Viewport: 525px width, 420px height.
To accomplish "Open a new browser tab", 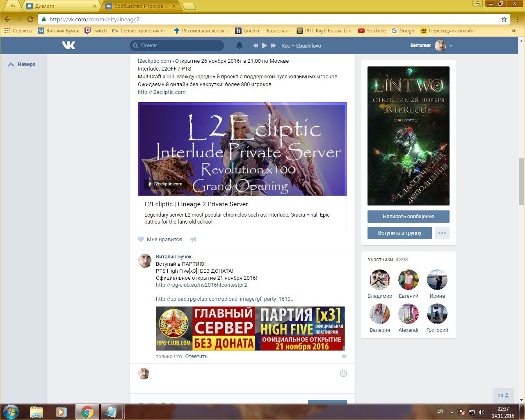I will point(189,6).
